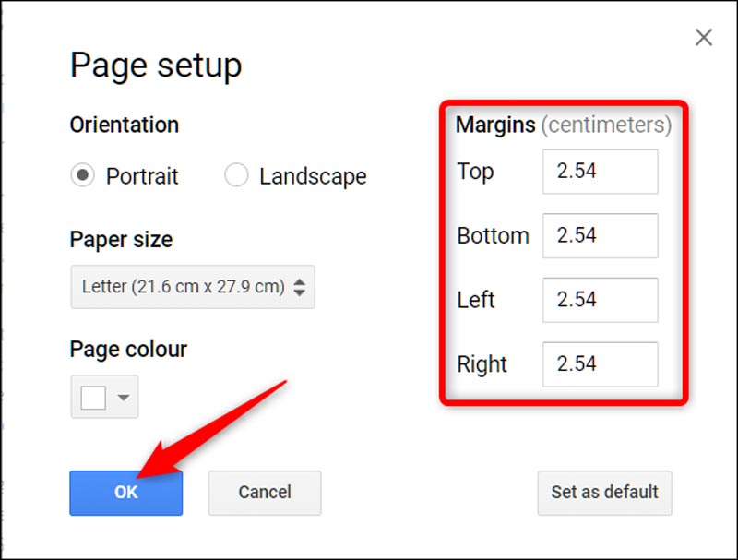Click into the Bottom margin field
Viewport: 738px width, 560px height.
point(600,236)
